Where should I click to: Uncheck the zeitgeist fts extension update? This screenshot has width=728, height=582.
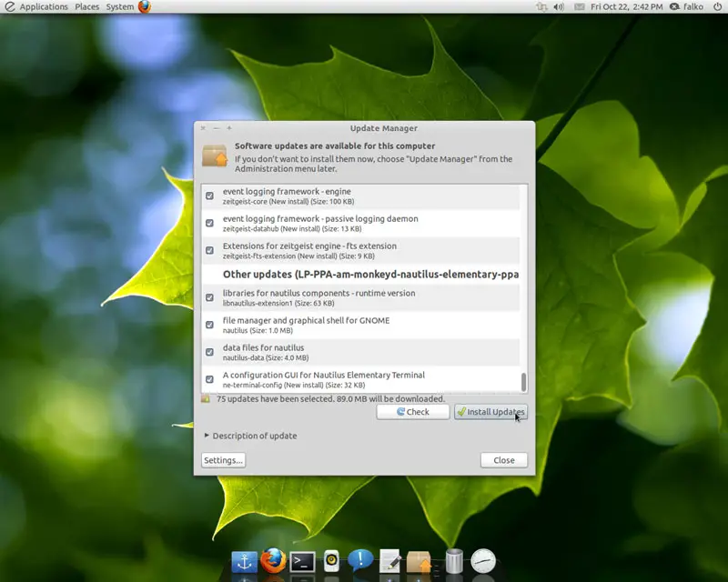tap(210, 251)
